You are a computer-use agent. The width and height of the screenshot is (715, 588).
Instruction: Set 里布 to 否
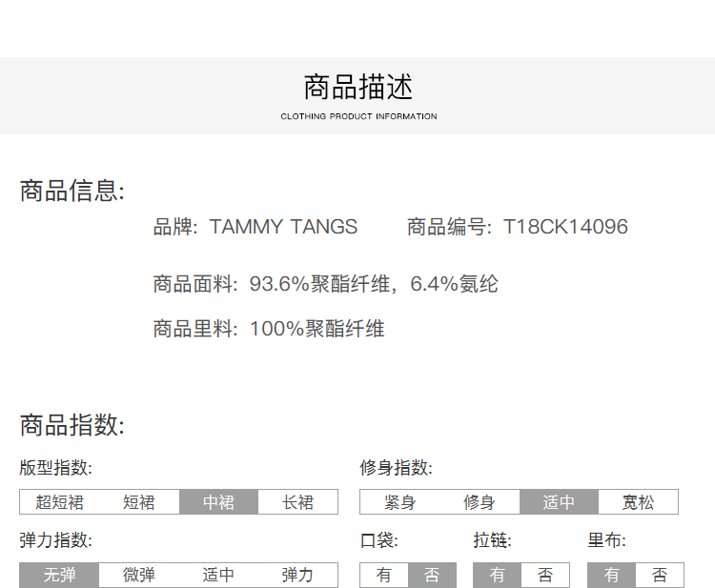tap(660, 575)
